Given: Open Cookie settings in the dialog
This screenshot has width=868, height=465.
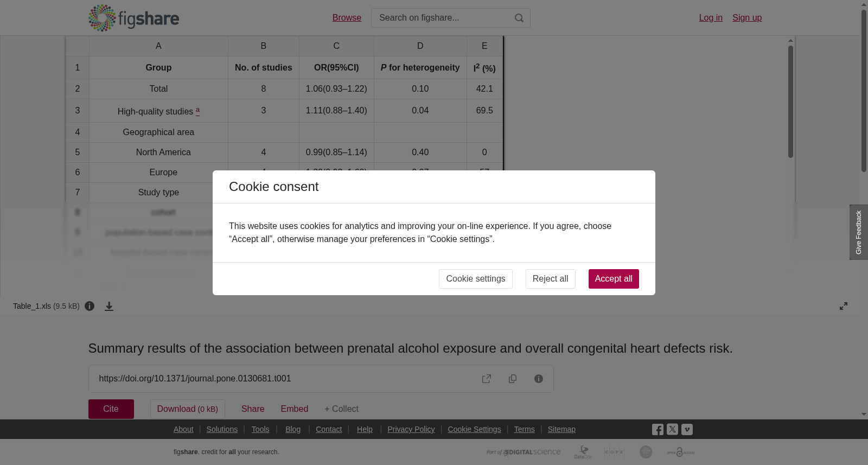Looking at the screenshot, I should (x=476, y=279).
